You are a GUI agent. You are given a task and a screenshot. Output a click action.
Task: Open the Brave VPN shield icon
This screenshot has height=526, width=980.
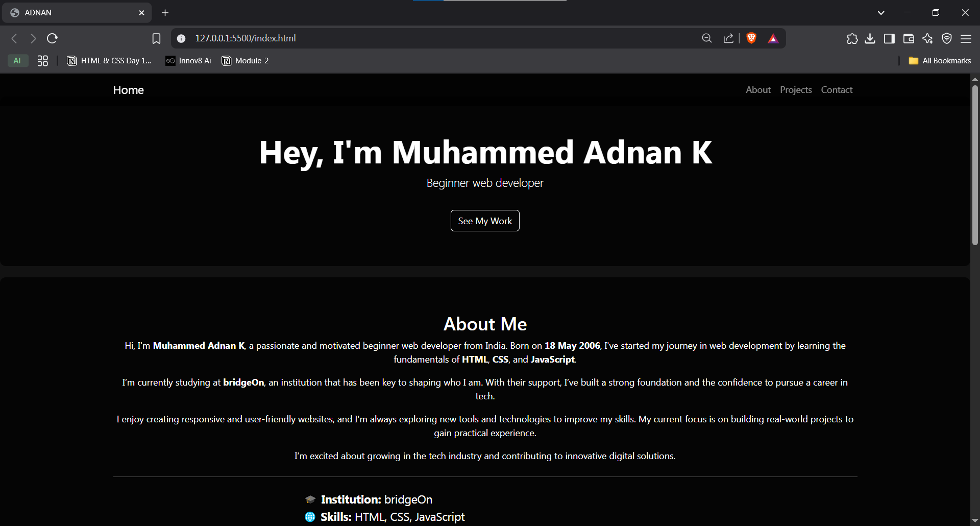947,38
